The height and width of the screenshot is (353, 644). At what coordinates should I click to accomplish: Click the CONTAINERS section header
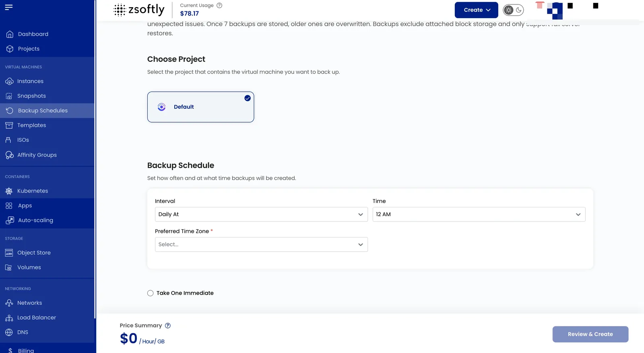(17, 177)
